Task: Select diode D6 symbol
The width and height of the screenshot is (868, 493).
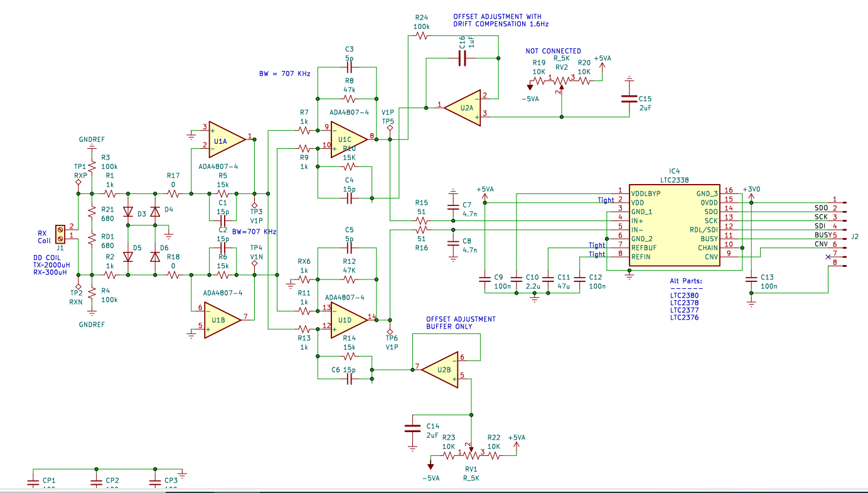Action: coord(155,257)
